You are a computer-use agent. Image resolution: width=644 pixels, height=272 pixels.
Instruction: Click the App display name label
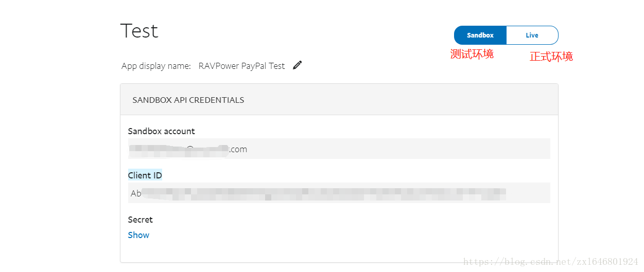(x=156, y=66)
